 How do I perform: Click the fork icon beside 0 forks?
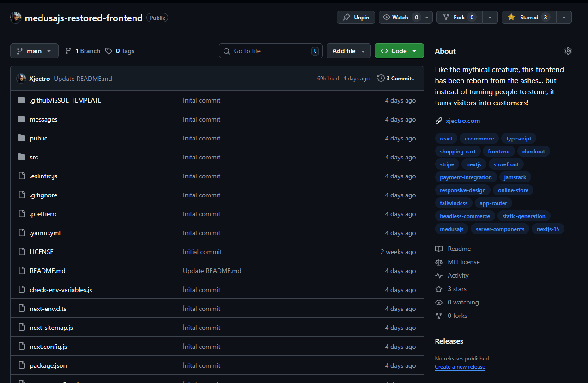pyautogui.click(x=438, y=316)
